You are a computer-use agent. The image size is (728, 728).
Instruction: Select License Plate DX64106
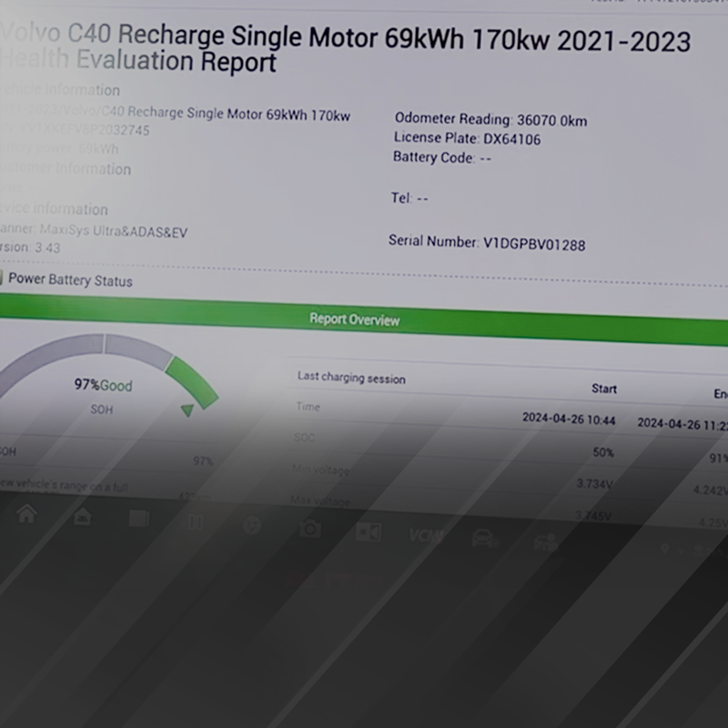click(x=467, y=138)
